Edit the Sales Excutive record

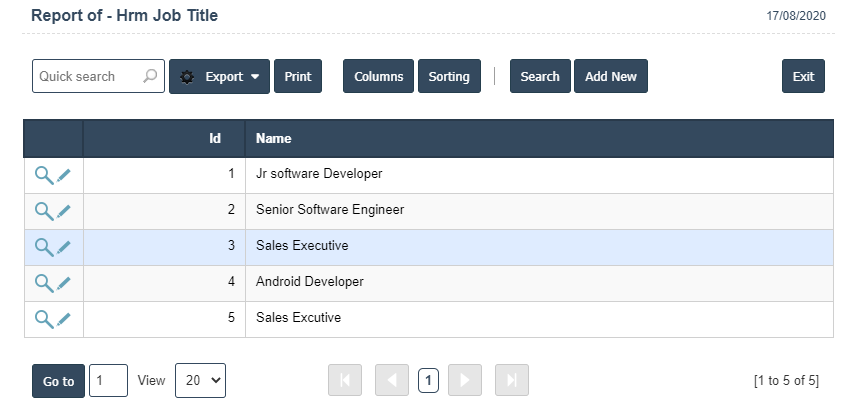click(x=64, y=319)
